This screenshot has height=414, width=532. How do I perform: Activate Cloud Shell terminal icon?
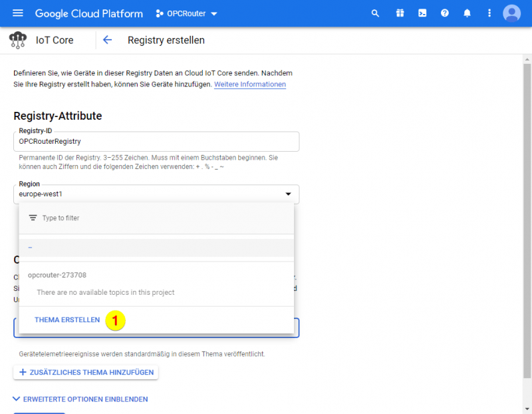click(x=422, y=13)
